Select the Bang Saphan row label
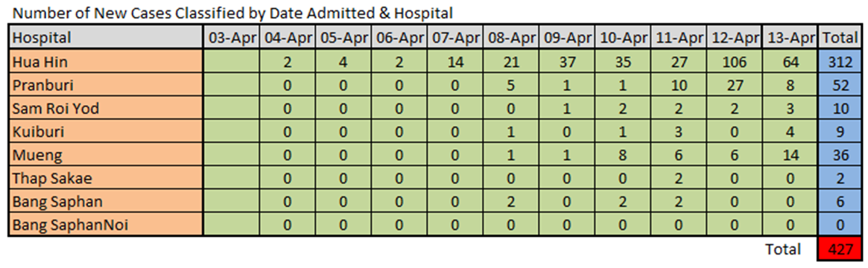The image size is (868, 268). coord(105,202)
